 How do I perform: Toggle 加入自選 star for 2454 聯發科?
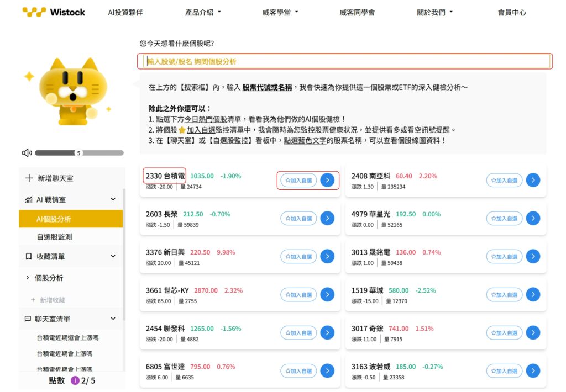pos(298,332)
